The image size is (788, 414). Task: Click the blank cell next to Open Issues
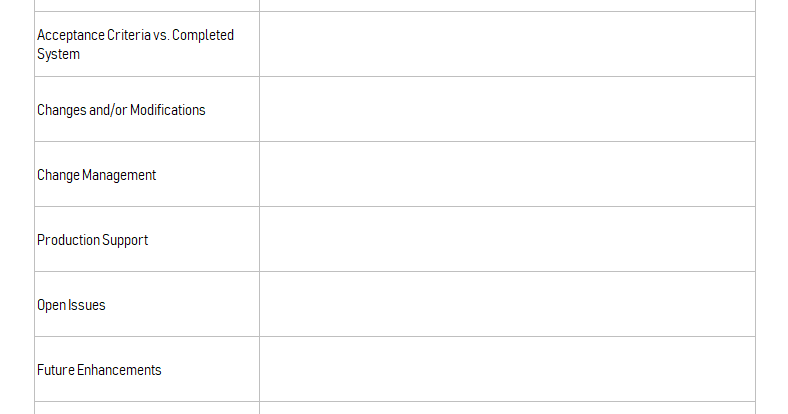507,304
